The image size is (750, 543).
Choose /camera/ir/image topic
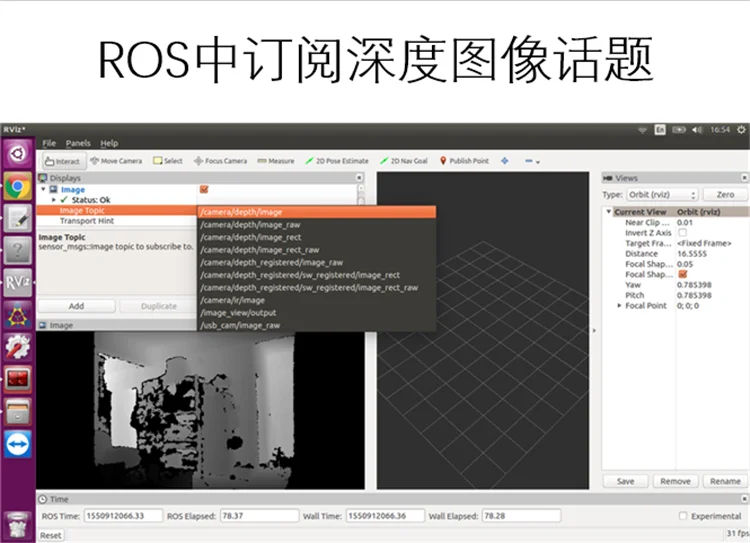(x=317, y=300)
